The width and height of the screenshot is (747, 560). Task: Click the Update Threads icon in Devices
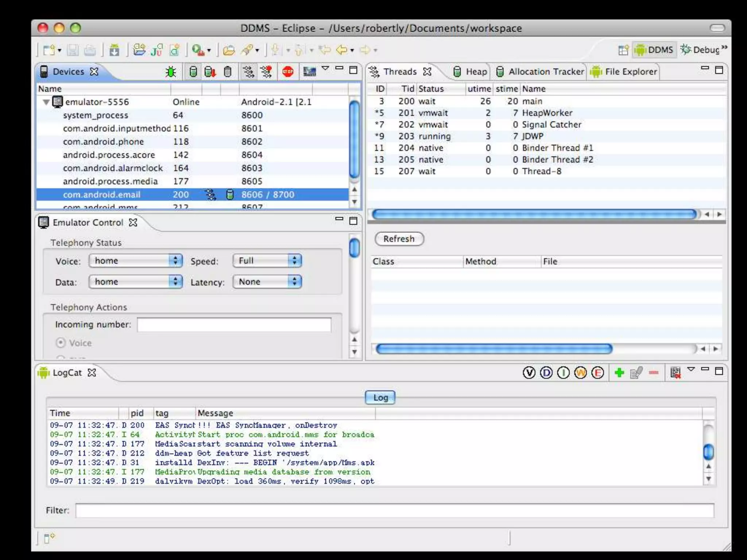coord(249,72)
